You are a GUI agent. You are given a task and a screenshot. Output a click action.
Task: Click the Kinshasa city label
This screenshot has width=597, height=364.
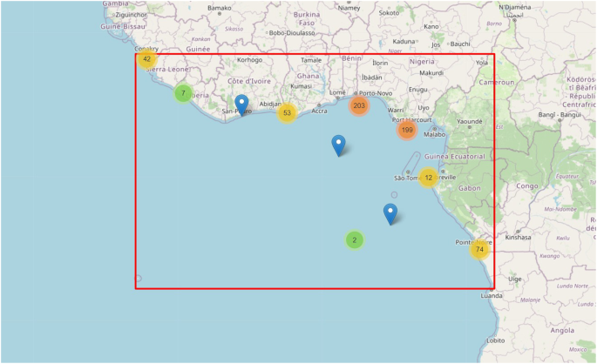[x=518, y=238]
